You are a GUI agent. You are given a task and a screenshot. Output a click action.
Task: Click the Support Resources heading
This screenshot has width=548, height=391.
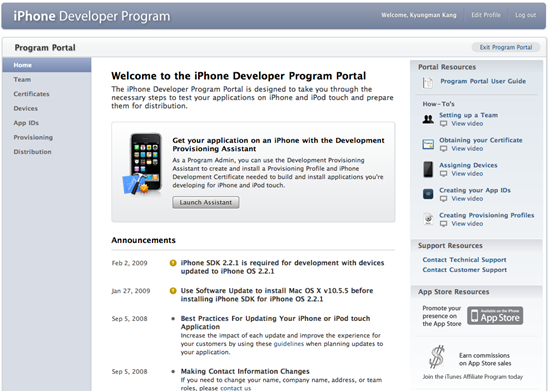450,246
